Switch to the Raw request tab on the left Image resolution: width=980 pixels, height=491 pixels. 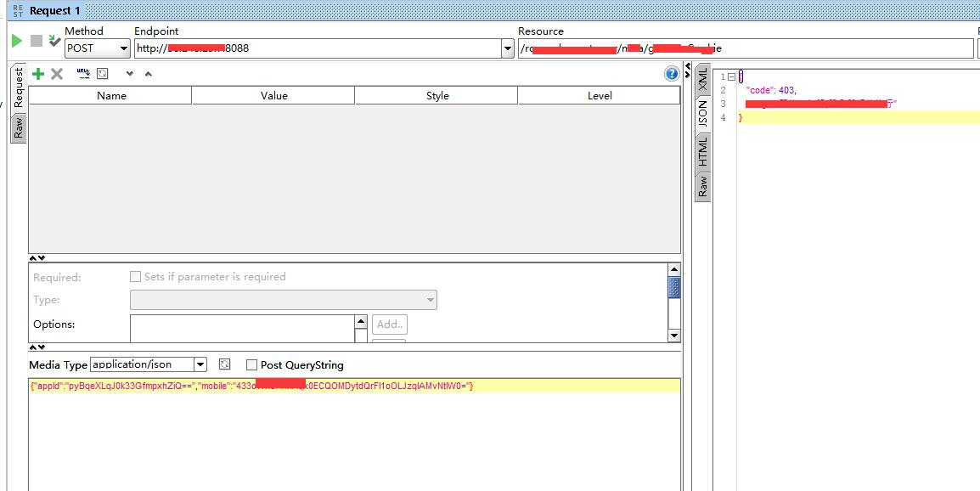[x=19, y=127]
